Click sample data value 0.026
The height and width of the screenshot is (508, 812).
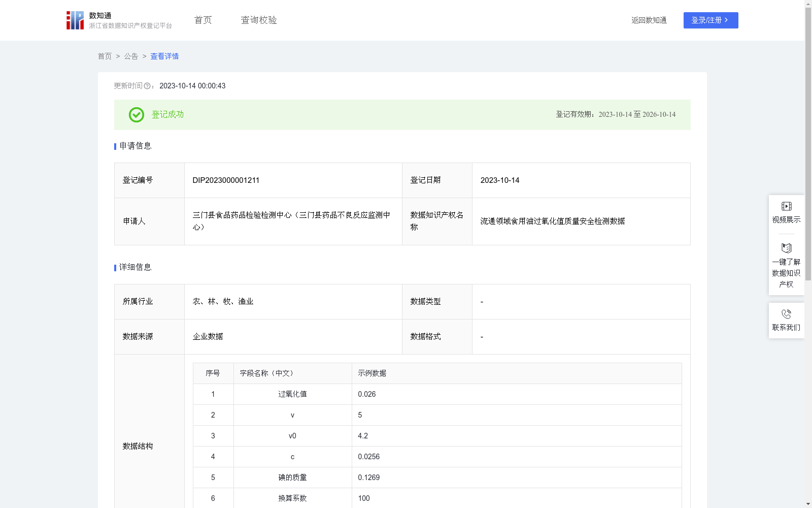(367, 394)
